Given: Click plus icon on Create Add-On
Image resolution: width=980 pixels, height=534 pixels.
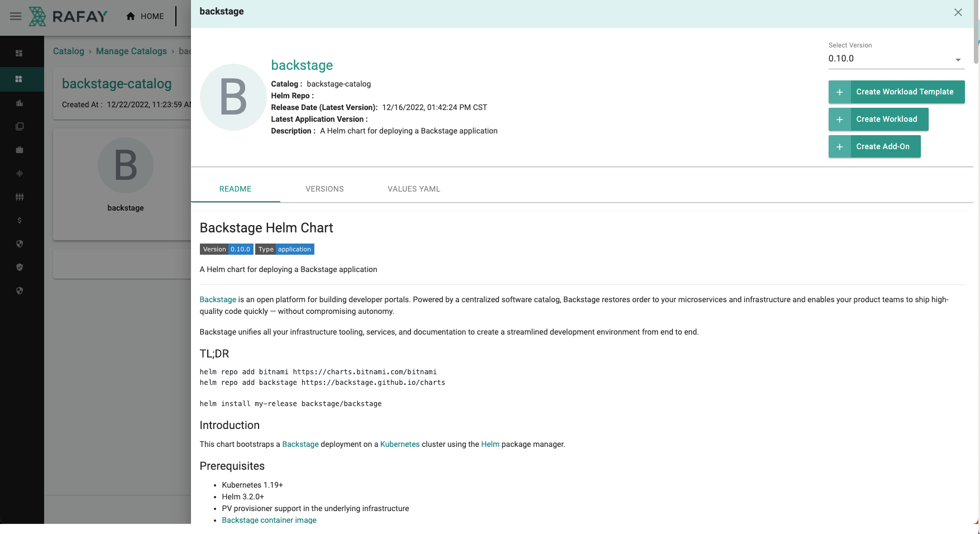Looking at the screenshot, I should coord(839,146).
